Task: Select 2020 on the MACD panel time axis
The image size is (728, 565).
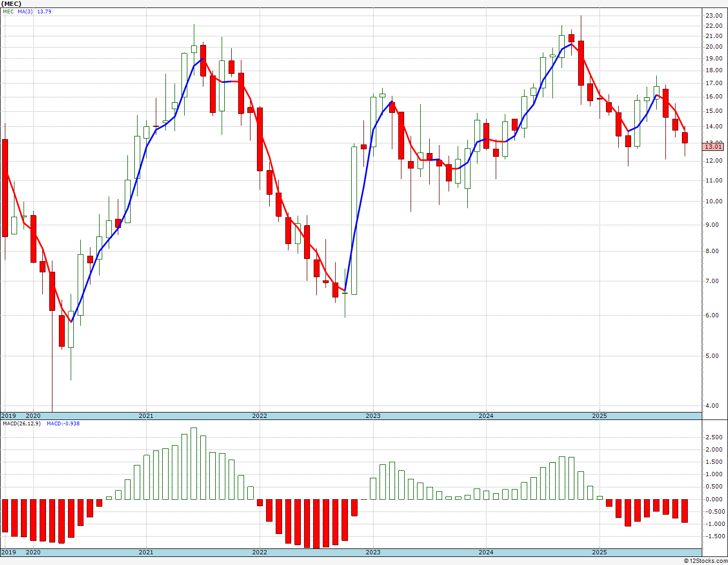Action: point(33,552)
